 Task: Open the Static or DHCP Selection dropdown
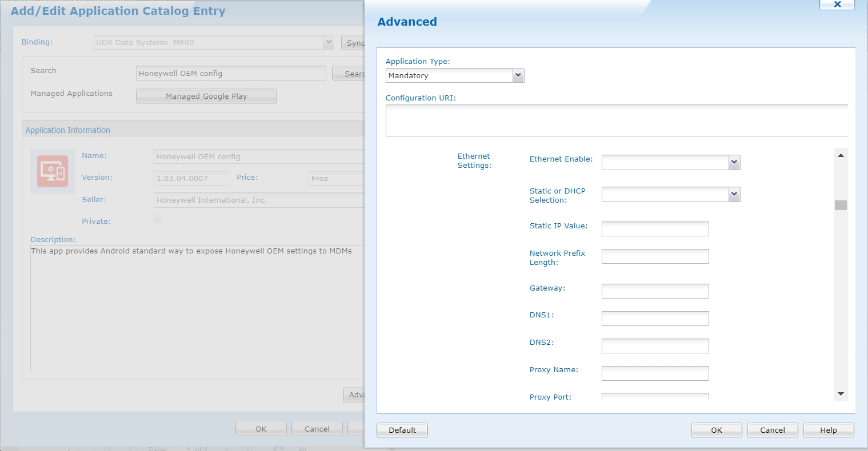(734, 195)
